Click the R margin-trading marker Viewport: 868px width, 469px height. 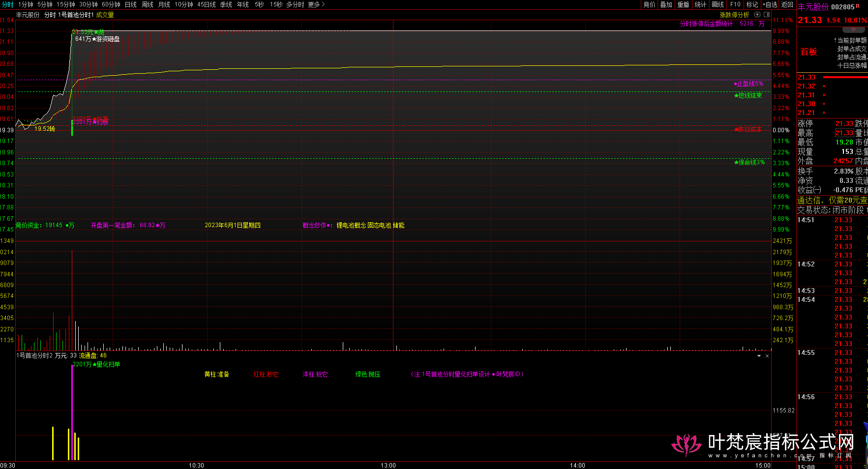pos(858,6)
